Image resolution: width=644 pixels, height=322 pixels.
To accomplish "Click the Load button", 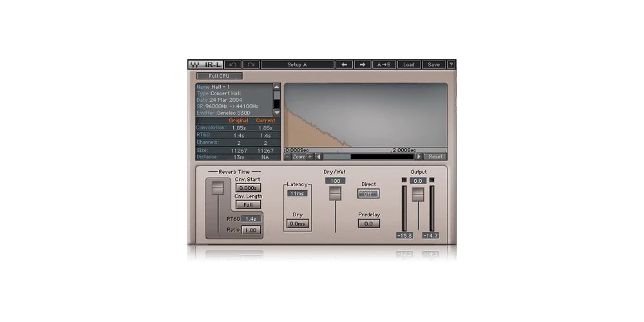I will (x=409, y=65).
